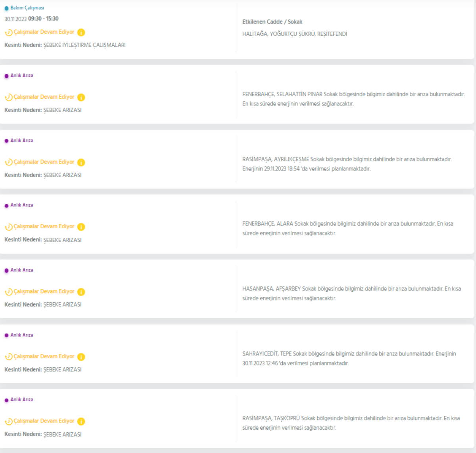Click the clock icon in the Bakım Çalışması card

pos(8,32)
